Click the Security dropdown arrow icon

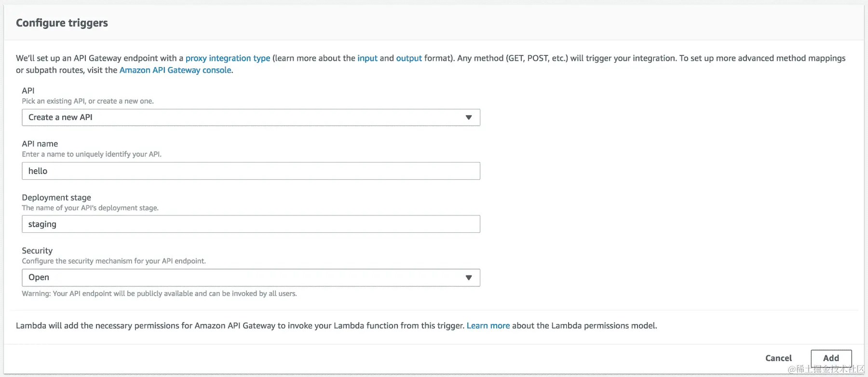point(468,278)
